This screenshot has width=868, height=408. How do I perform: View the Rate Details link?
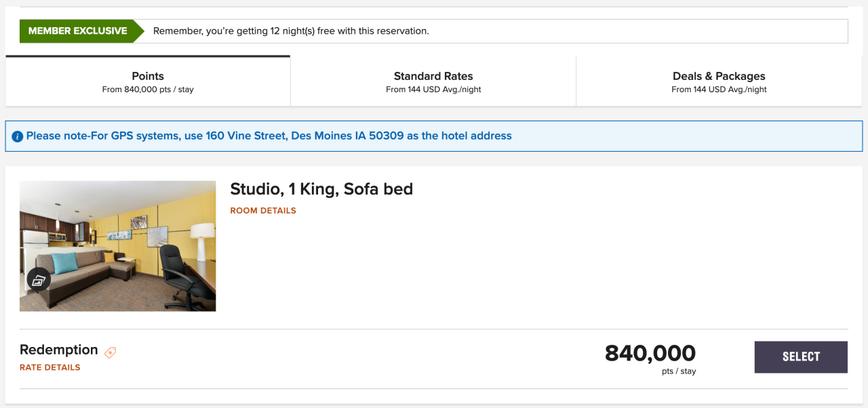pos(50,367)
